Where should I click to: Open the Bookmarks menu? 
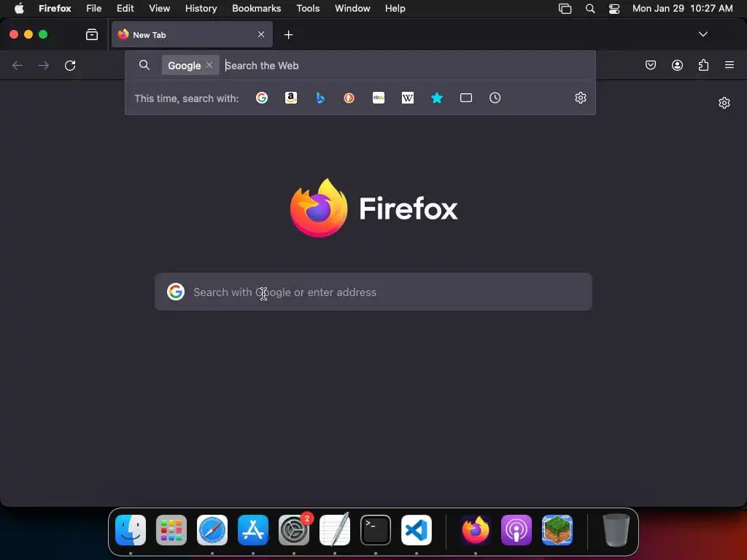click(256, 8)
